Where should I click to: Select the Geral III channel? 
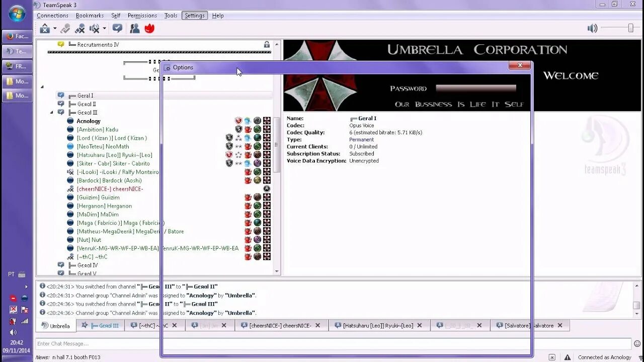87,113
